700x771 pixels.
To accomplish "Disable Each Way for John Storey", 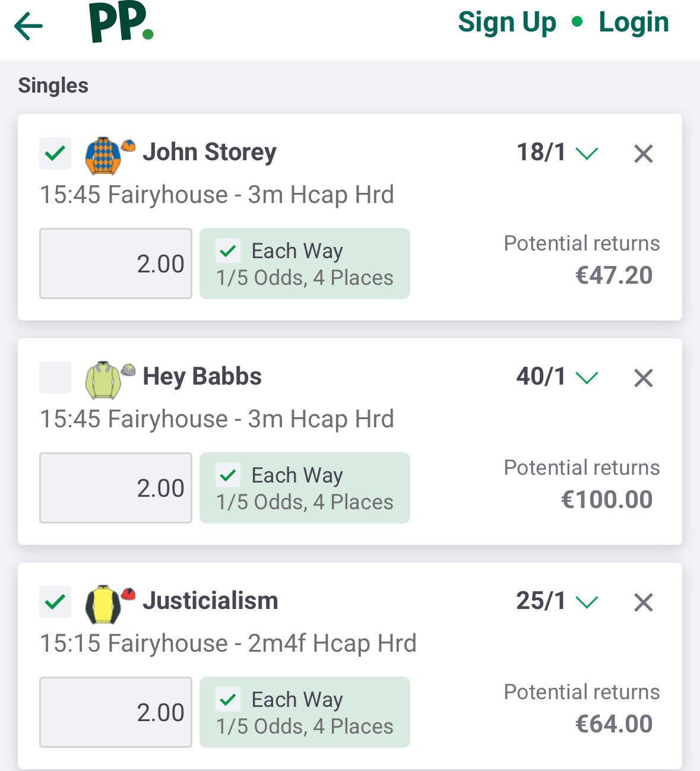I will point(228,251).
